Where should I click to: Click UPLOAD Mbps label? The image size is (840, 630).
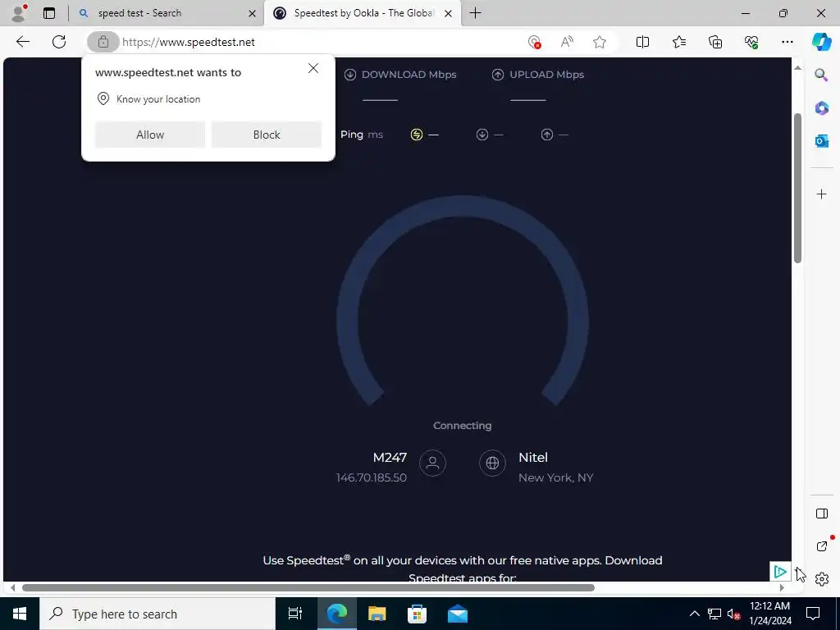(546, 75)
